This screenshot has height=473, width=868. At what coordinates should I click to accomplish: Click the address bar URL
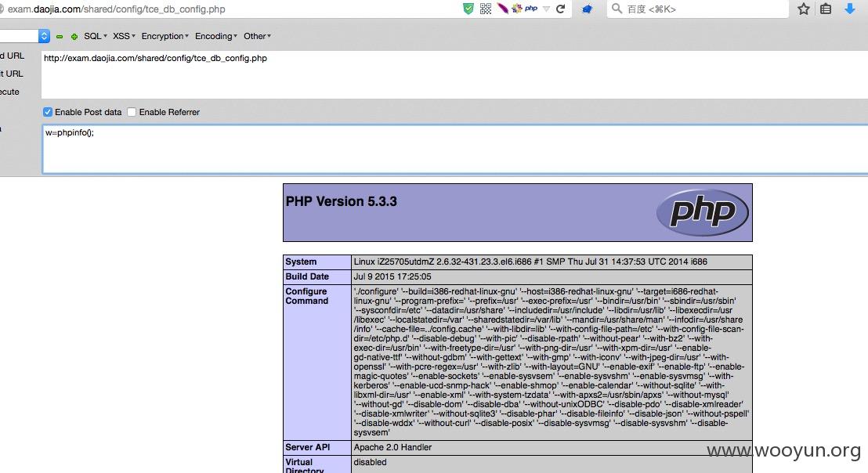click(116, 9)
